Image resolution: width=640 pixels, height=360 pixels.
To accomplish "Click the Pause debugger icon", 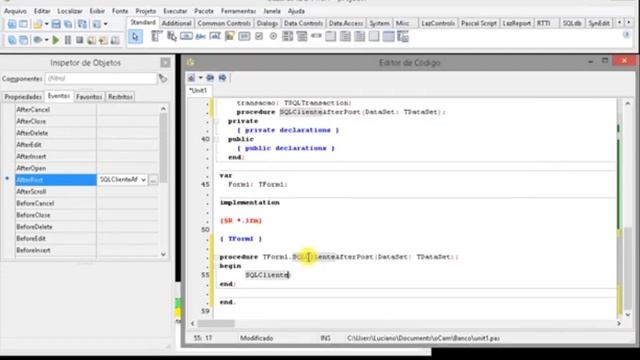I will coord(68,40).
